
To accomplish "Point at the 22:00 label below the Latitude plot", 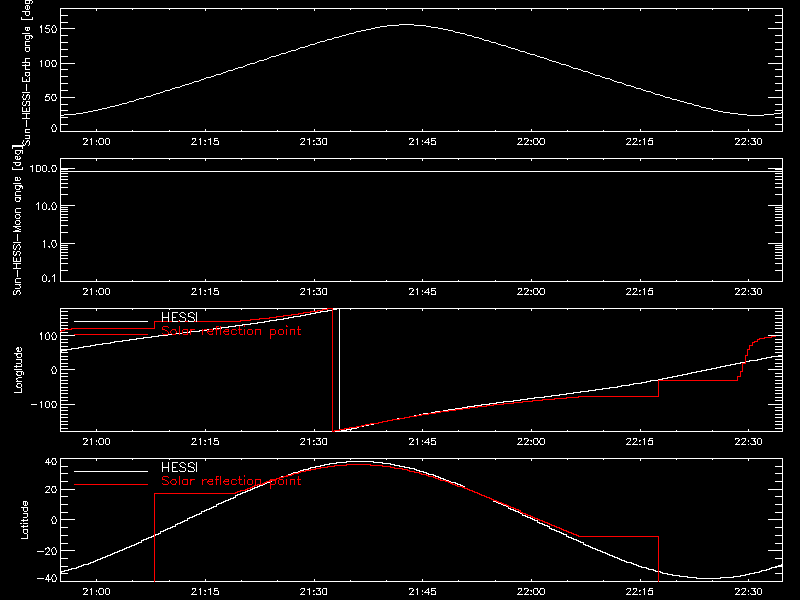I will [x=531, y=592].
